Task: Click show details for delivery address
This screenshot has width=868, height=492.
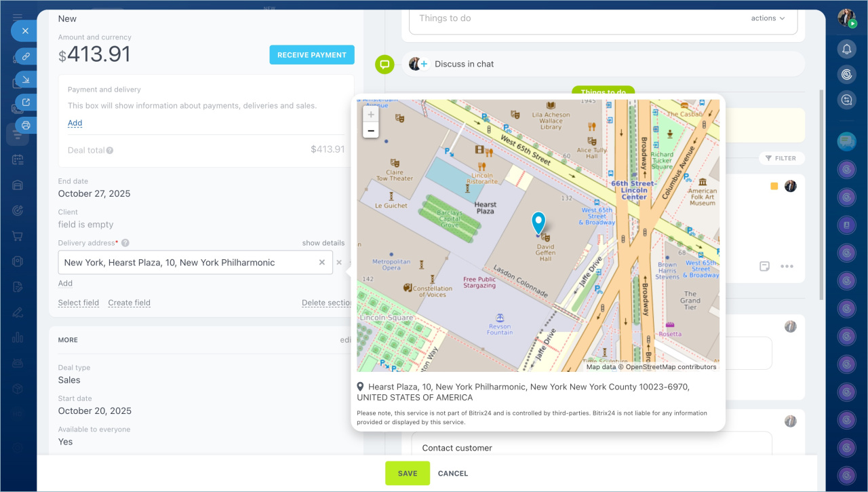Action: pyautogui.click(x=323, y=243)
